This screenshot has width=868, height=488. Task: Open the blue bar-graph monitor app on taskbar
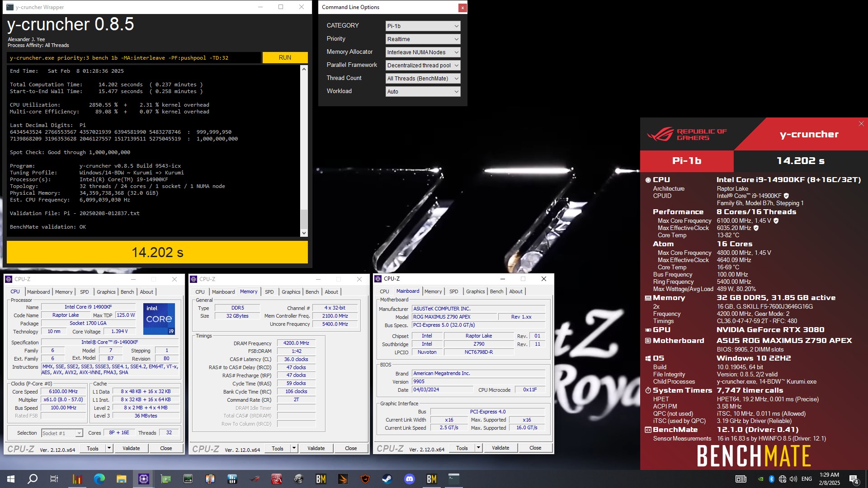point(232,479)
